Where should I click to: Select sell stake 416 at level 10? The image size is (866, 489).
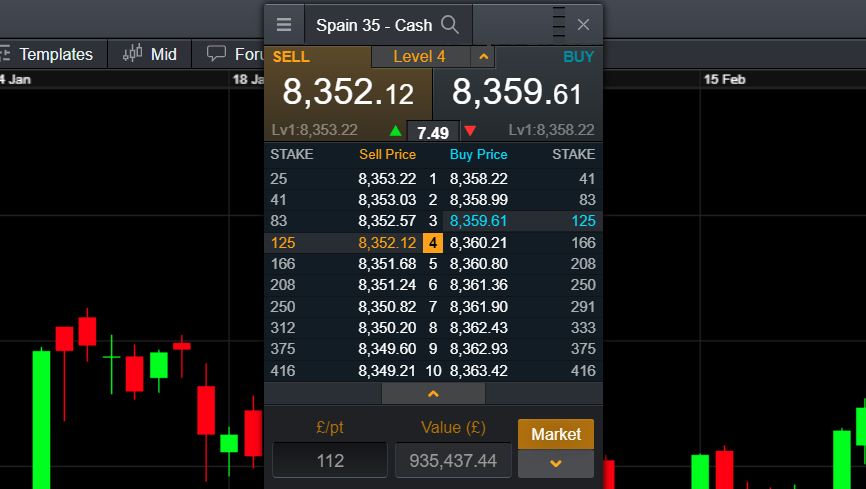283,371
